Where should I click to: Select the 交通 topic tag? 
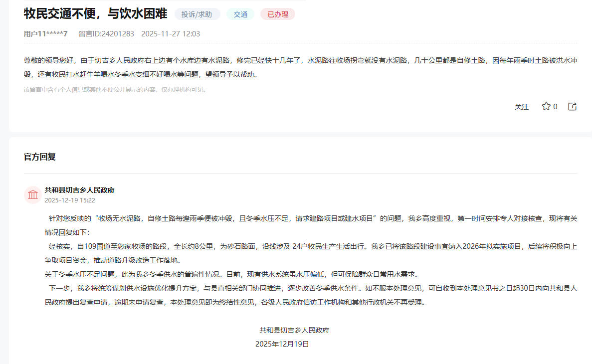(x=240, y=14)
